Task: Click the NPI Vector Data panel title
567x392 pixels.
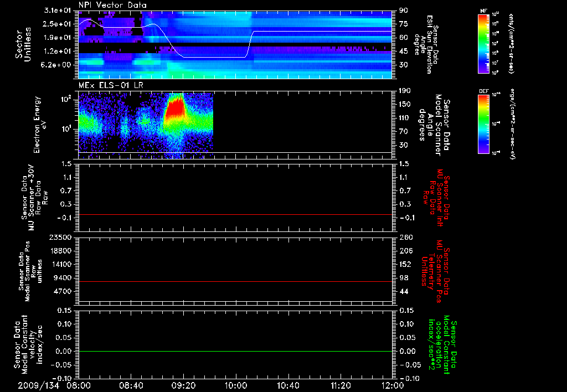Action: pyautogui.click(x=112, y=5)
